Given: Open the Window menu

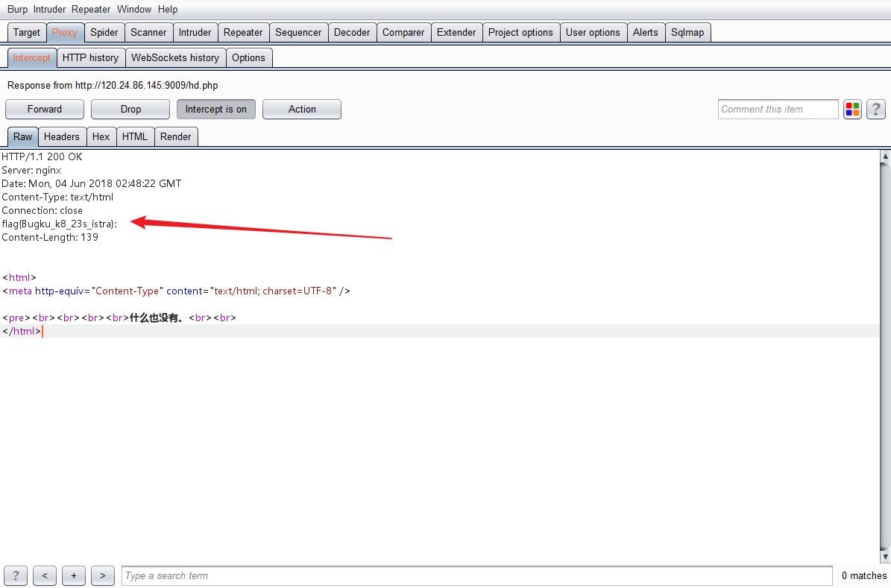Looking at the screenshot, I should point(134,9).
